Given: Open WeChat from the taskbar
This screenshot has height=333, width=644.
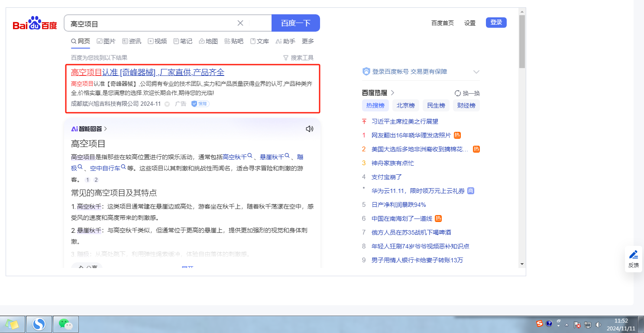Looking at the screenshot, I should point(65,324).
